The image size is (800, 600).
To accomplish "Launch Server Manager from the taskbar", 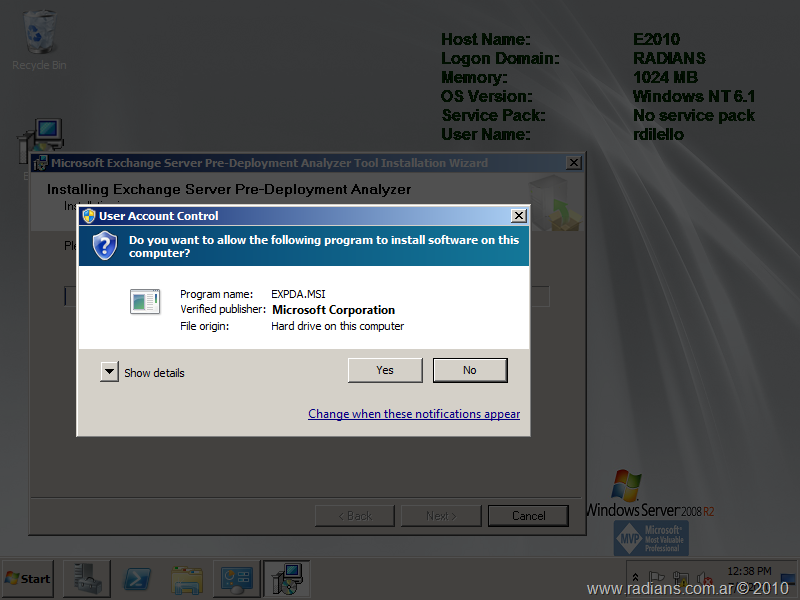I will click(87, 578).
